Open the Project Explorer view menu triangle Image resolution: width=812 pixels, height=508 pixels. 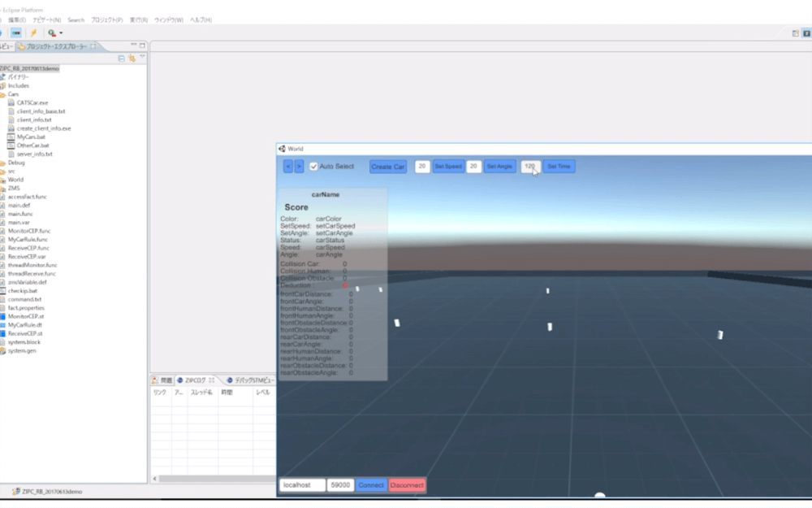point(142,58)
